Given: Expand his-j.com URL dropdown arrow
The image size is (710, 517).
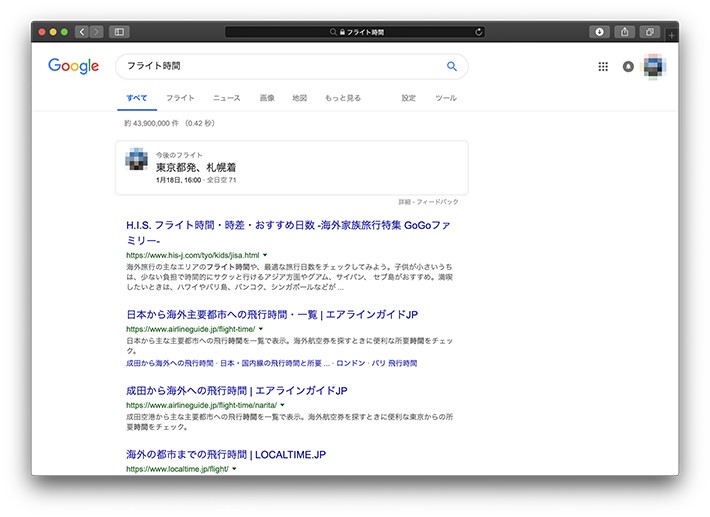Looking at the screenshot, I should point(265,255).
